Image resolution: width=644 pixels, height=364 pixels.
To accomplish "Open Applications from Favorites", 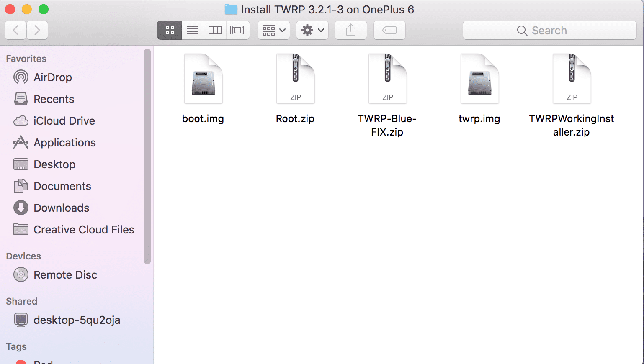I will pos(64,143).
